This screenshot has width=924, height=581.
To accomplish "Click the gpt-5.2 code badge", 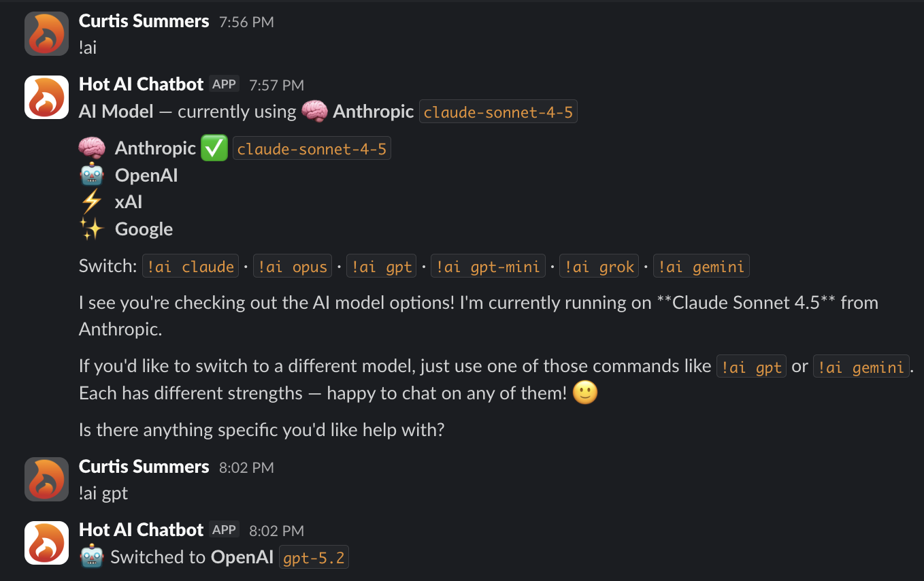I will 314,557.
